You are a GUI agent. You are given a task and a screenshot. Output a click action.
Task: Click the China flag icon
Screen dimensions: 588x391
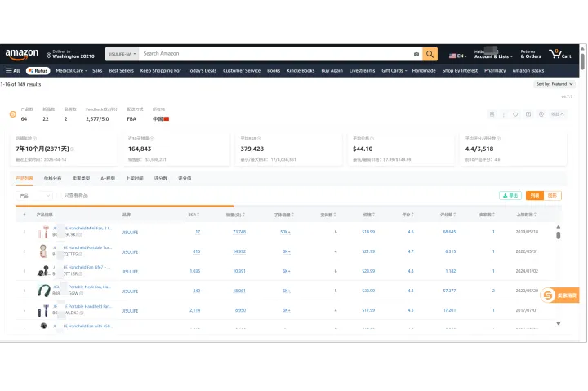(x=167, y=119)
